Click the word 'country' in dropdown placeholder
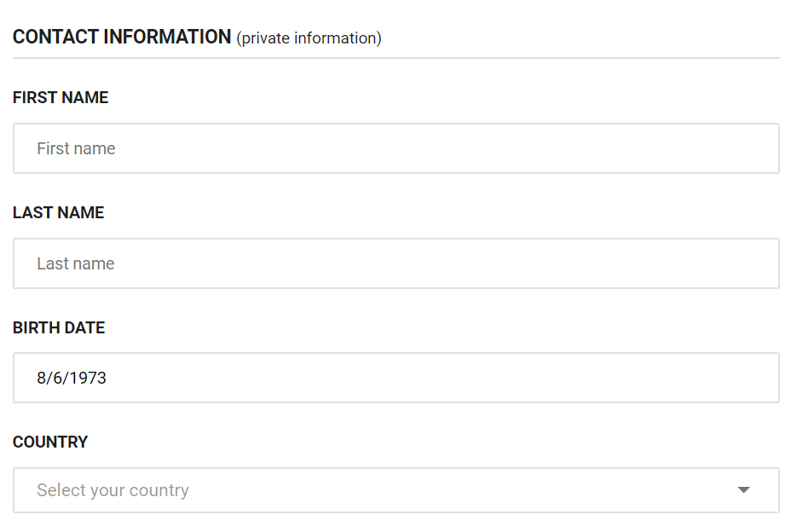 coord(159,490)
